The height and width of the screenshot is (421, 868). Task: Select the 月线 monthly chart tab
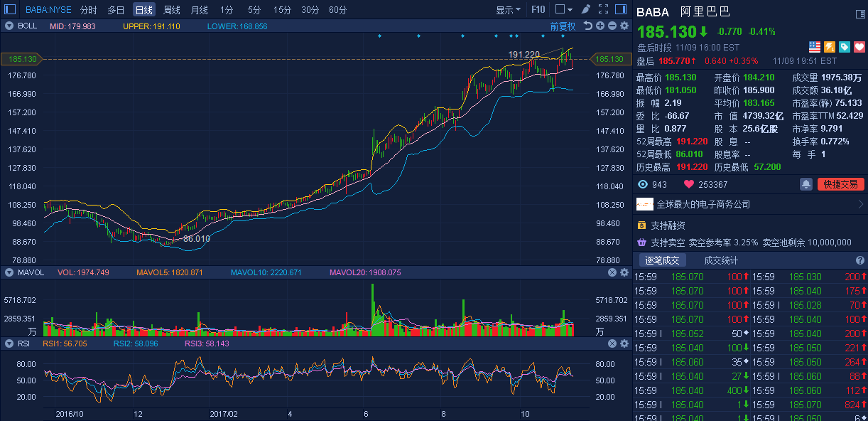(199, 10)
